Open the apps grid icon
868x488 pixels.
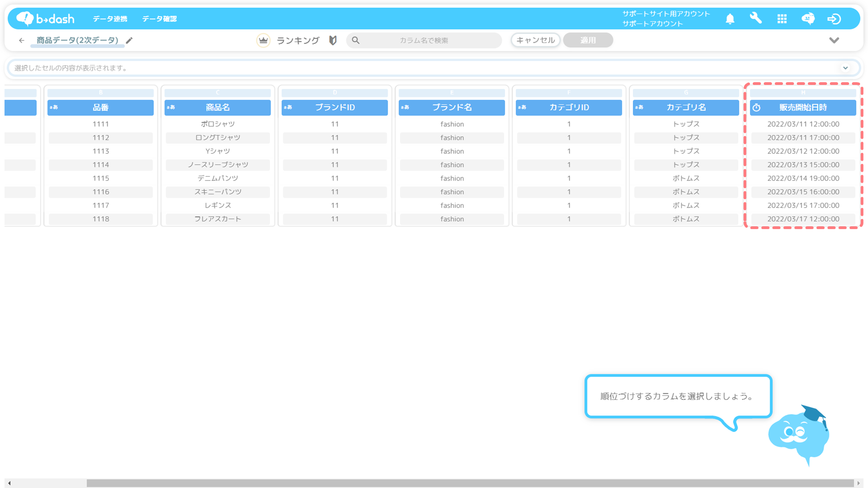(782, 19)
